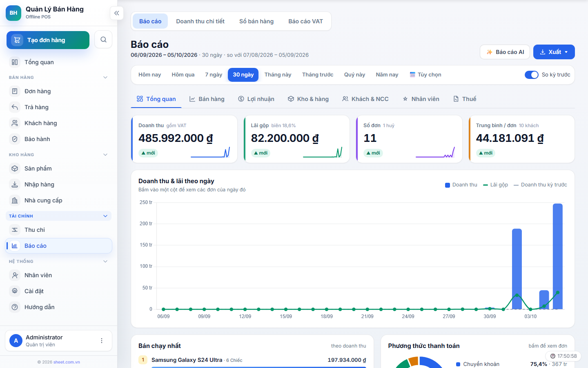The image size is (588, 368).
Task: Select the Lợi nhuận report tab
Action: pyautogui.click(x=256, y=99)
